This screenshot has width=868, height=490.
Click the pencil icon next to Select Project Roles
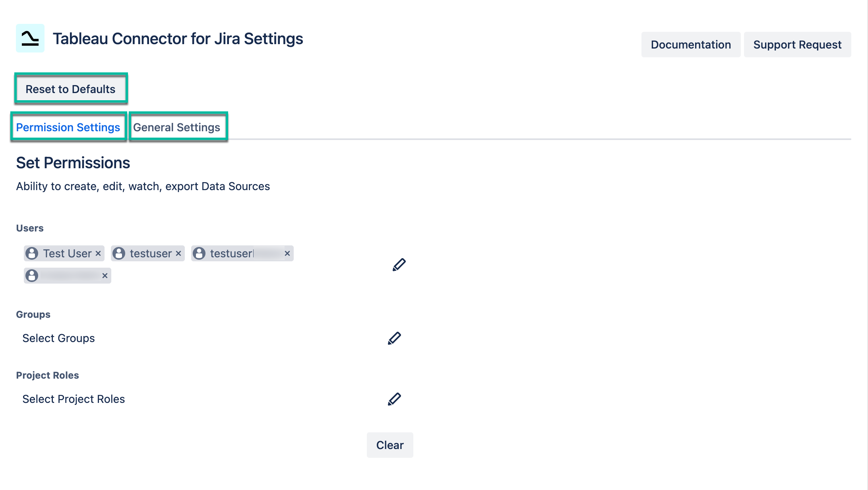pos(395,399)
